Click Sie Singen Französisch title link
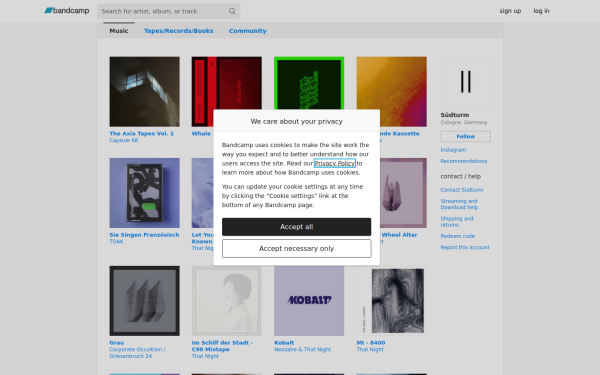The image size is (600, 375). click(144, 235)
